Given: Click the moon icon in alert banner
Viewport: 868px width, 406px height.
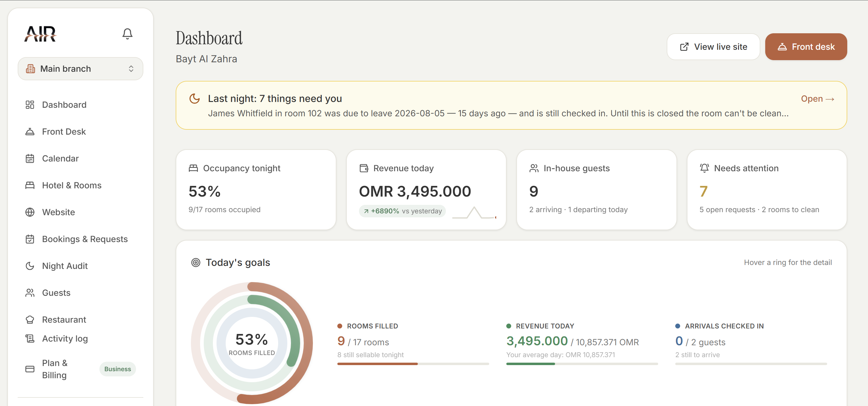Looking at the screenshot, I should point(195,99).
